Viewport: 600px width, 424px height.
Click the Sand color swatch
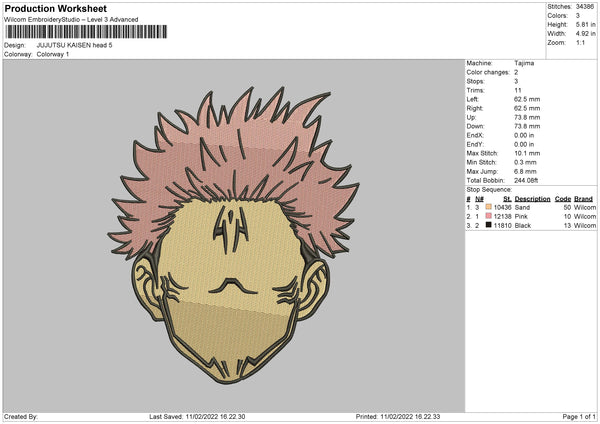[x=488, y=207]
